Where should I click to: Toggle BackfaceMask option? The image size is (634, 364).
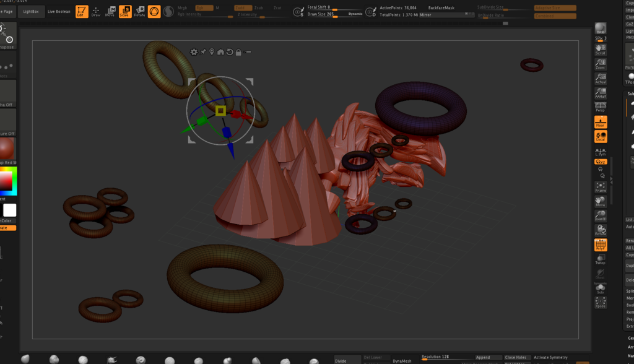pyautogui.click(x=441, y=7)
